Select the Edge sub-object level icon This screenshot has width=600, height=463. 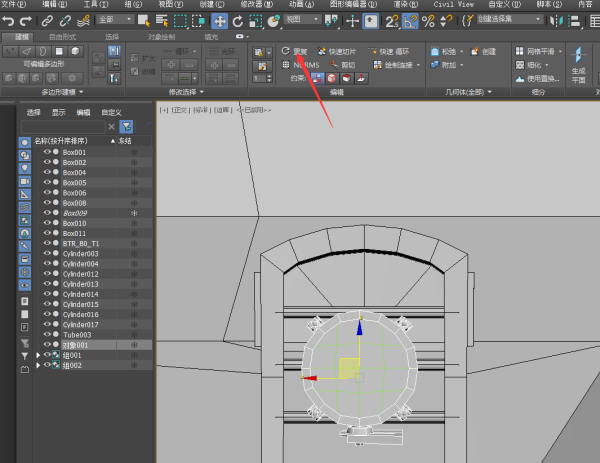pyautogui.click(x=26, y=51)
